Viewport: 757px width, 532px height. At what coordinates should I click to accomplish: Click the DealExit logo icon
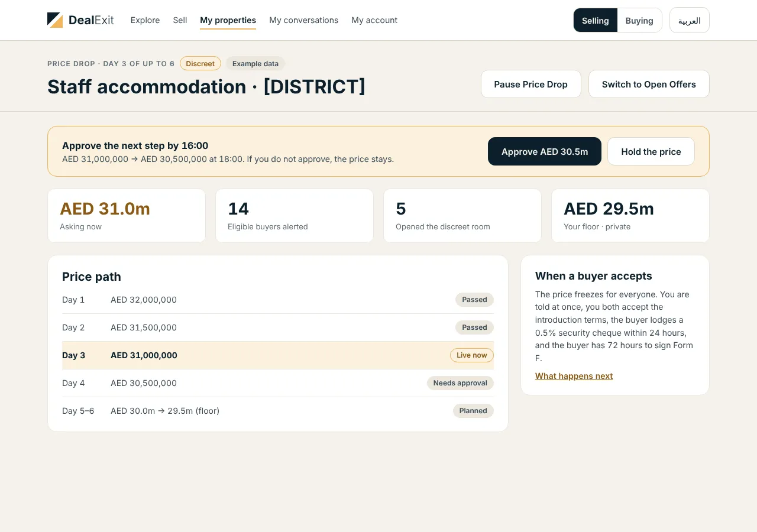click(55, 20)
